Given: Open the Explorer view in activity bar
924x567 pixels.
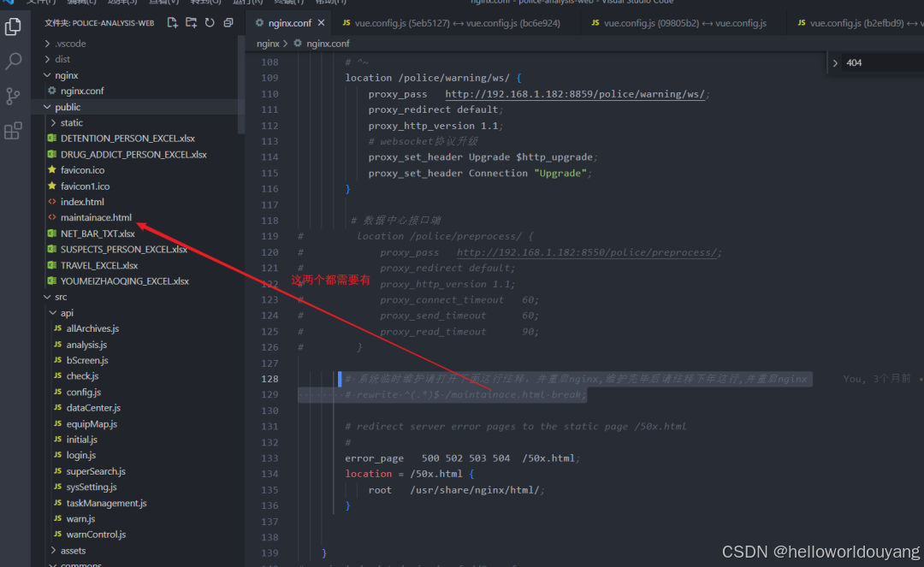Looking at the screenshot, I should (x=13, y=27).
